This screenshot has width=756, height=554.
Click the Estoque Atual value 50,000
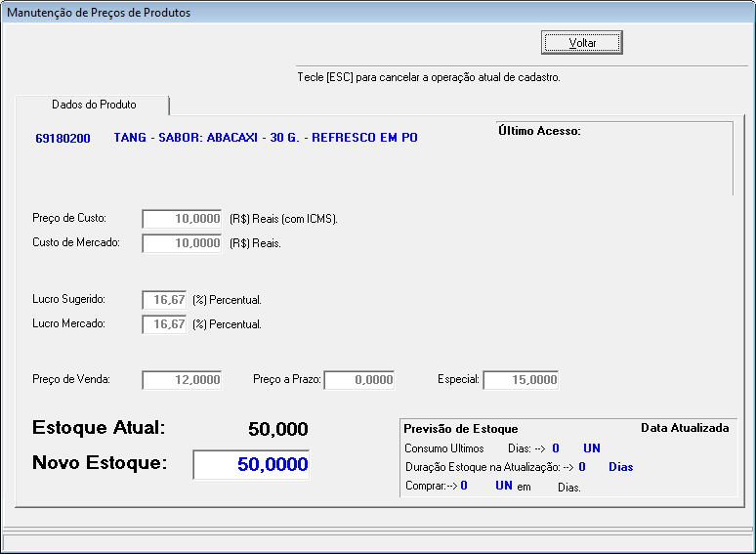tap(278, 430)
